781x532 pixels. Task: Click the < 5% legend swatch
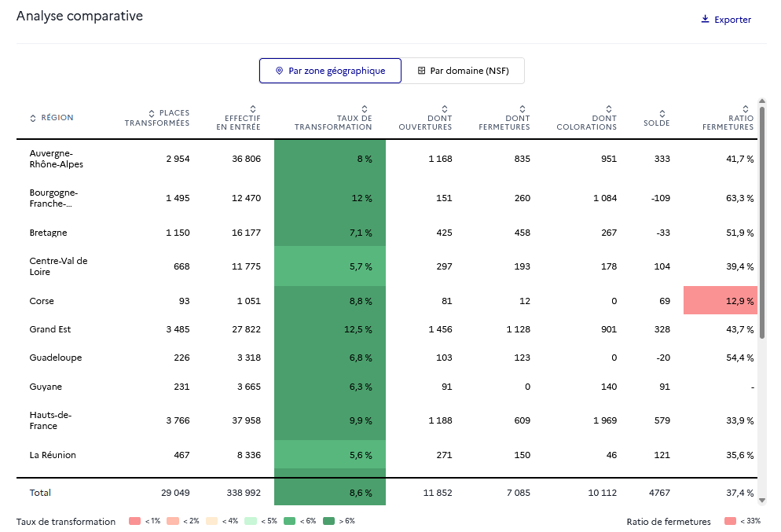(251, 521)
